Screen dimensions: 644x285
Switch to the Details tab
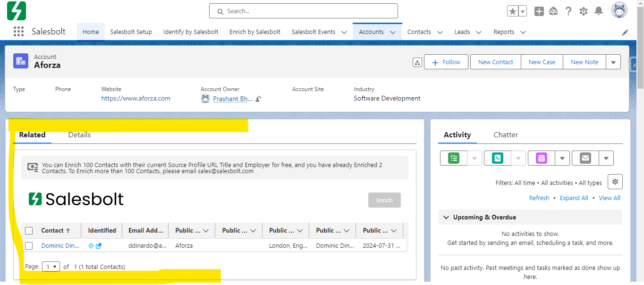point(79,135)
